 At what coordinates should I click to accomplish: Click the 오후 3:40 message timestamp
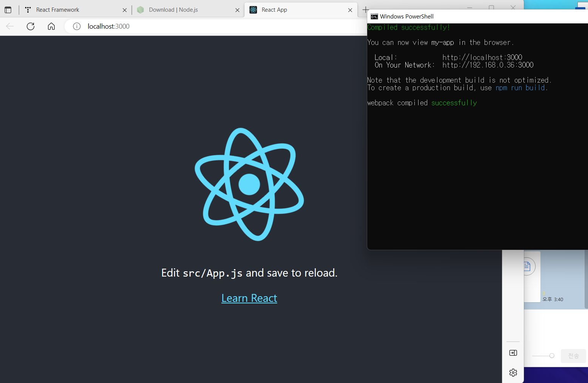click(553, 299)
